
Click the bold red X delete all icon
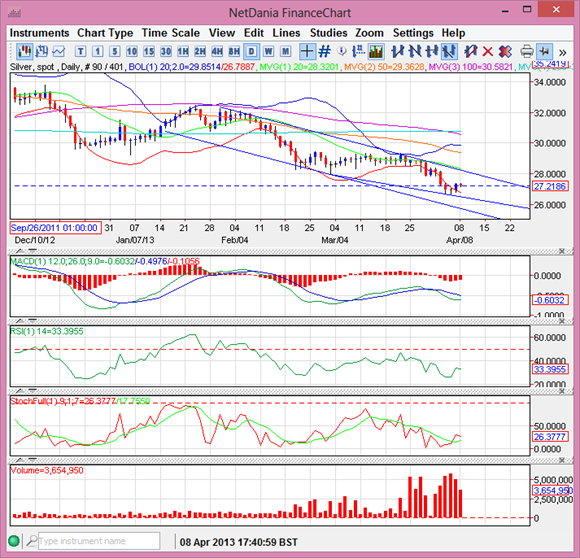(505, 51)
